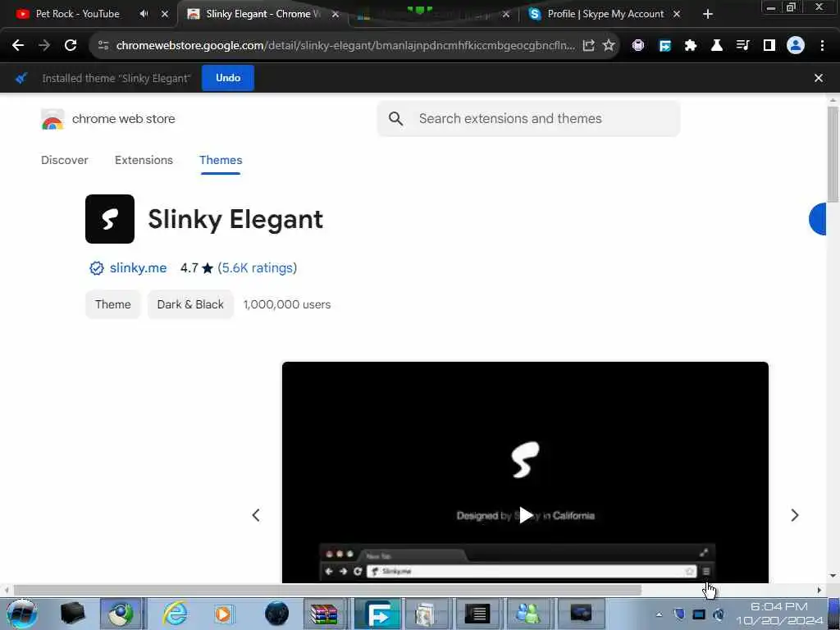This screenshot has width=840, height=630.
Task: Mute the Pet Rock YouTube tab audio
Action: [144, 14]
